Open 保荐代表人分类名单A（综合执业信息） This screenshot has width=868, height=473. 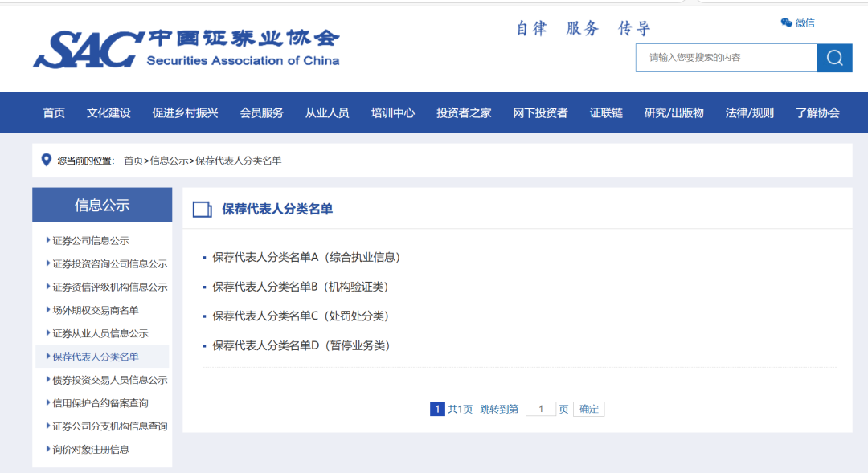306,257
